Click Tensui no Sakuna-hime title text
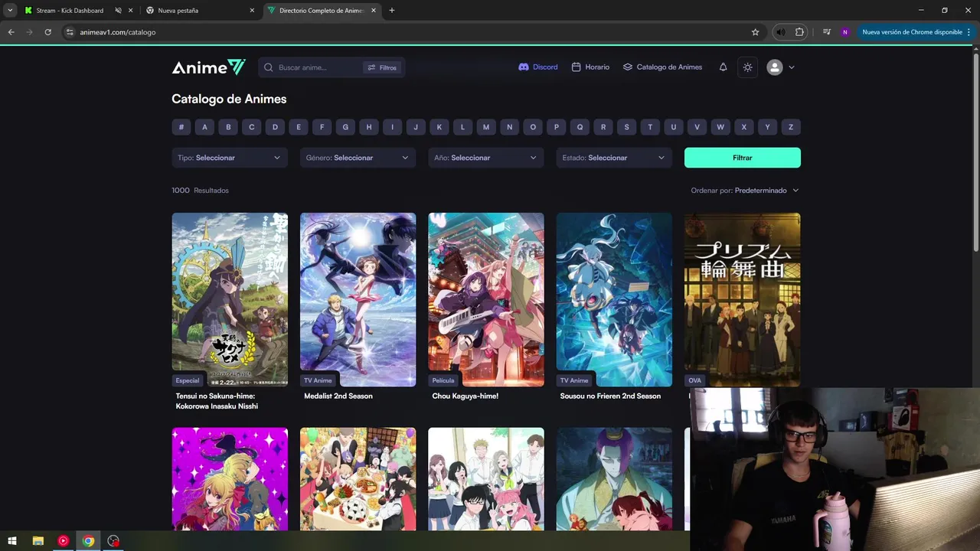980x551 pixels. pyautogui.click(x=217, y=401)
